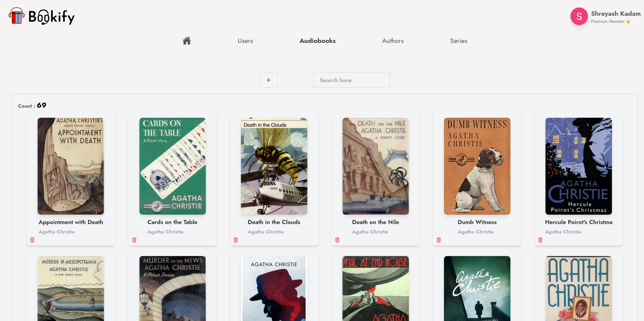The height and width of the screenshot is (321, 644).
Task: Click the Appointment with Death title
Action: [71, 222]
